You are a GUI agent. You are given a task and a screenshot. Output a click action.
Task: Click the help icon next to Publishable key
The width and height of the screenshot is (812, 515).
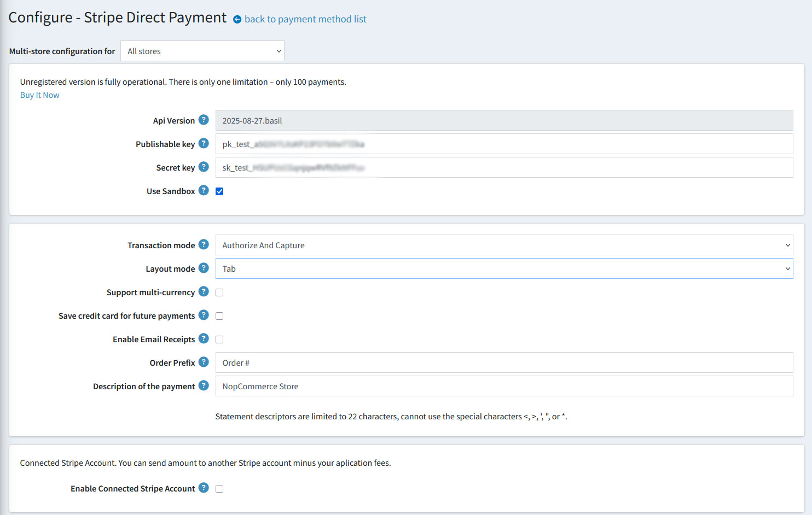(x=204, y=143)
